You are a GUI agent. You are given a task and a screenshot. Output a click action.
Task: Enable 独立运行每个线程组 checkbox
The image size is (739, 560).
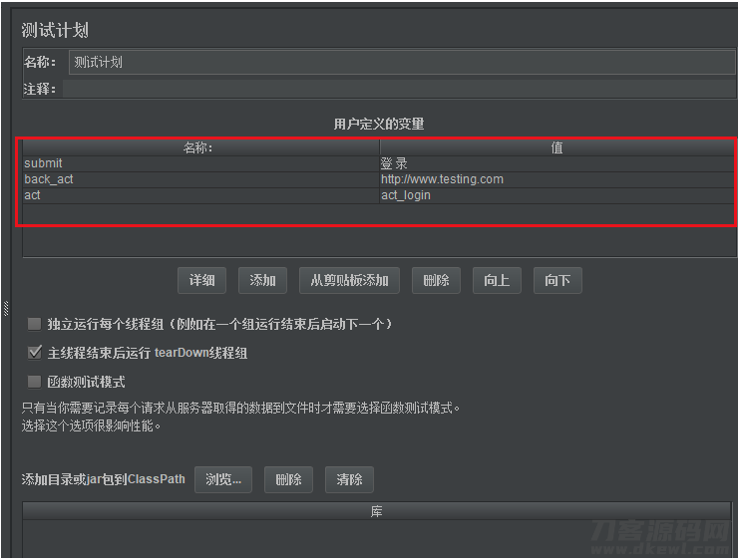(x=34, y=324)
